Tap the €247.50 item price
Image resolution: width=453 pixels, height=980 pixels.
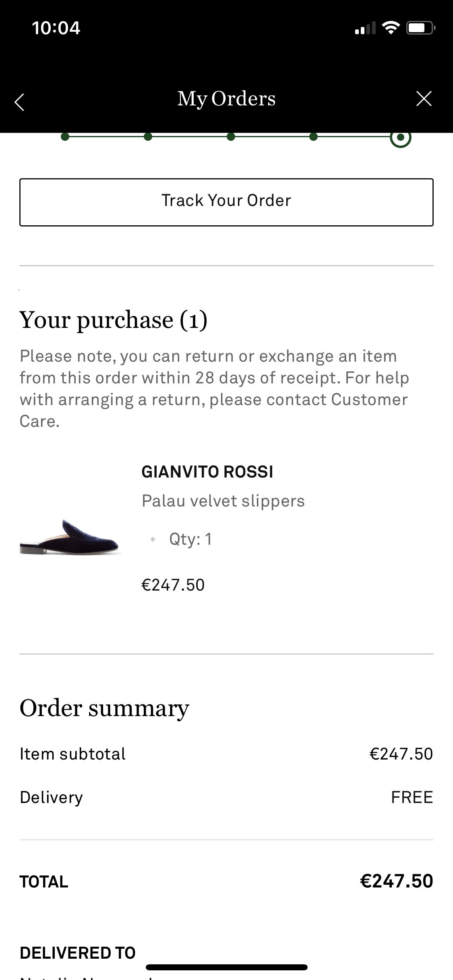click(173, 585)
